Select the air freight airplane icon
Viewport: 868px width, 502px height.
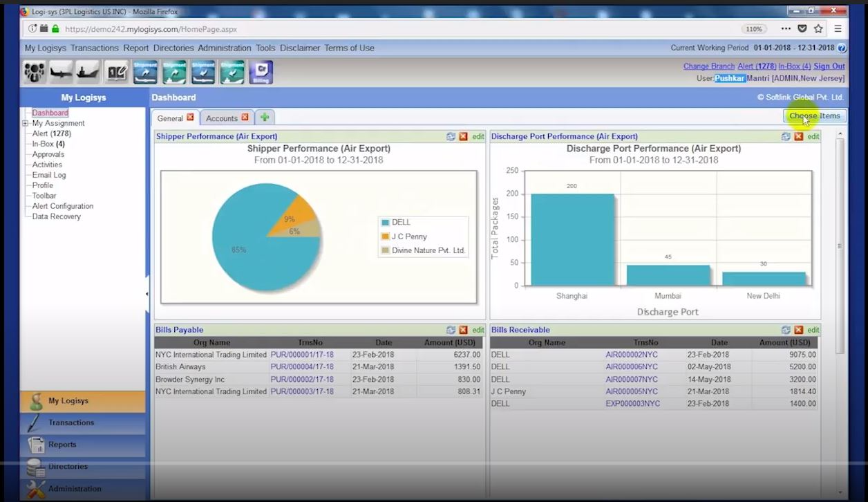60,71
